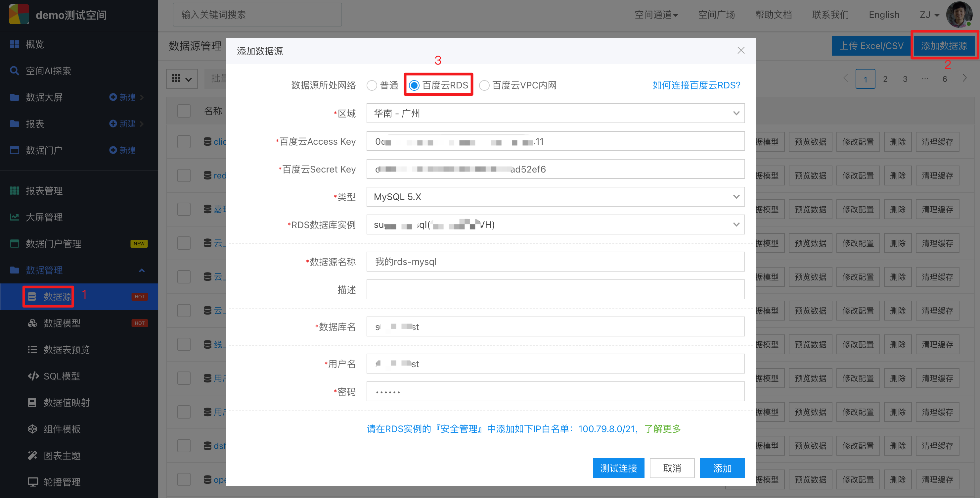Screen dimensions: 980x498
Task: Close the 添加数据源 dialog with X
Action: (741, 51)
